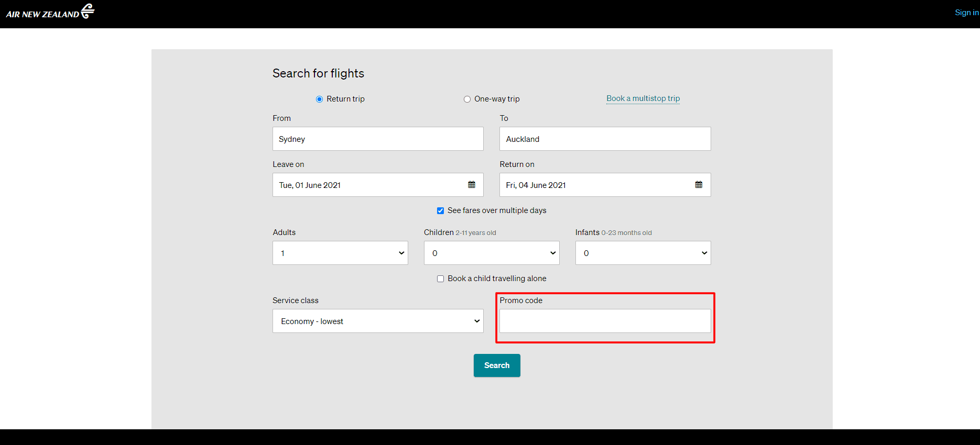Screen dimensions: 980x445
Task: Click the Air New Zealand logo
Action: (50, 12)
